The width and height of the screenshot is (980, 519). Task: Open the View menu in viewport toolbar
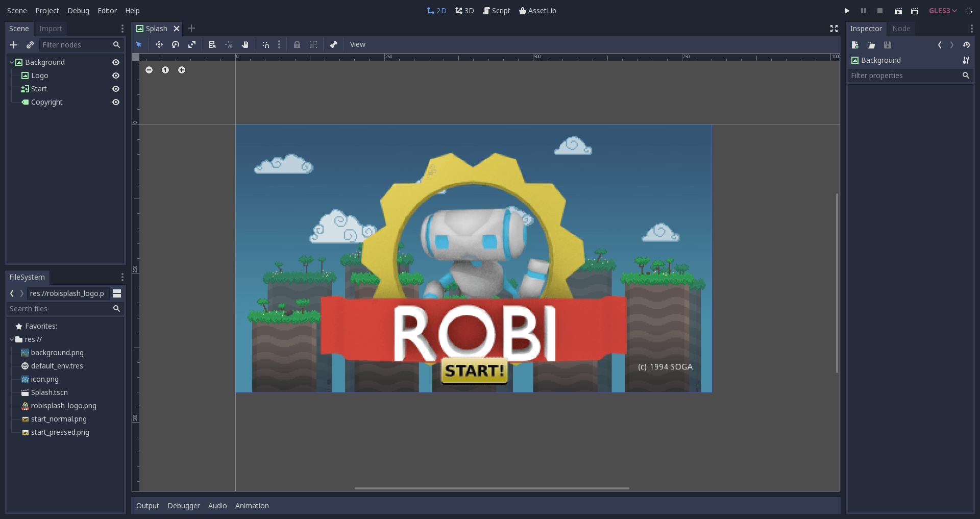tap(358, 45)
